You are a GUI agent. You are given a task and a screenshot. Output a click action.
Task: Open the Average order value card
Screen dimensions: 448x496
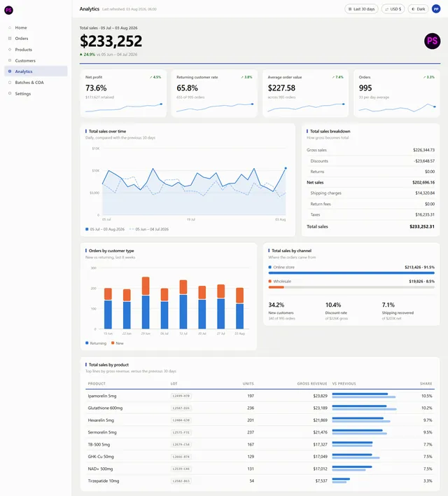pos(305,93)
